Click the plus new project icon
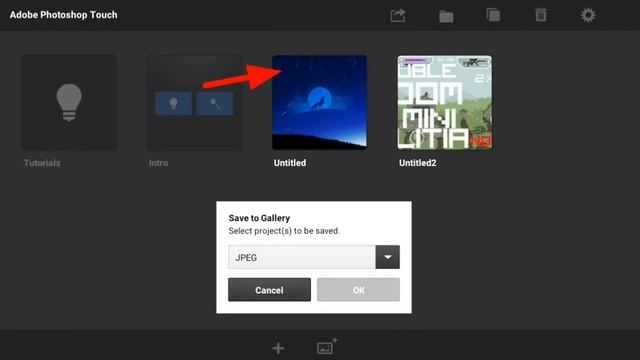Screen dimensions: 640x360 tap(278, 348)
